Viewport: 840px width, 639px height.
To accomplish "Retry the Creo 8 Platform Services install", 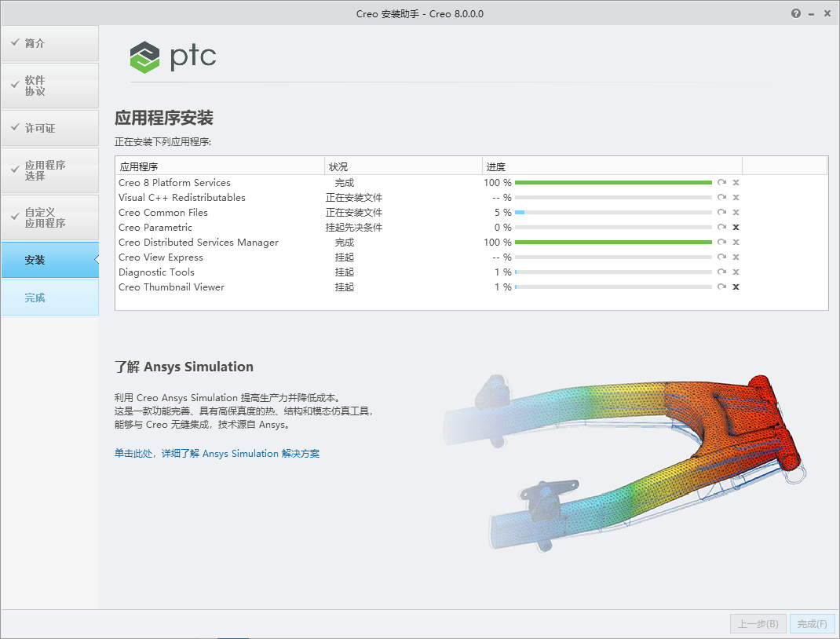I will 721,182.
